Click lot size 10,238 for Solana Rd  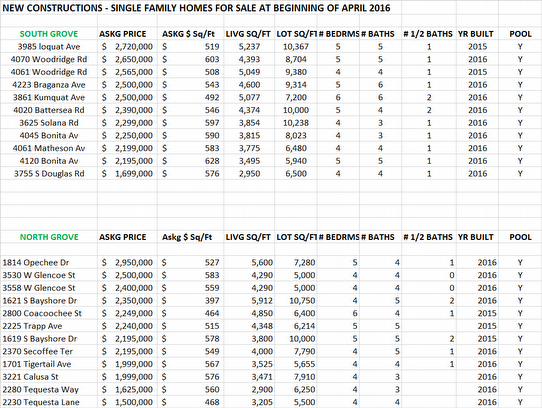296,123
